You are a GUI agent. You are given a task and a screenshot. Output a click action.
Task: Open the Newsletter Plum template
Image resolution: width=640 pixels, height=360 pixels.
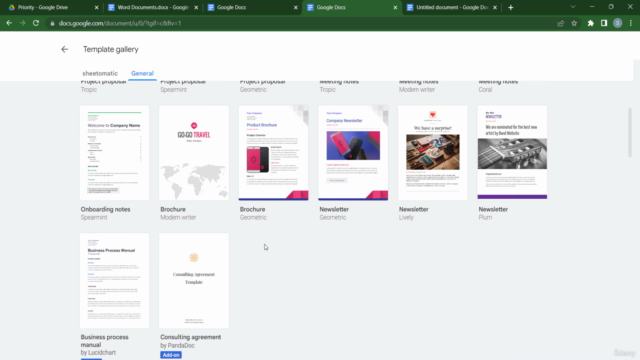(512, 153)
